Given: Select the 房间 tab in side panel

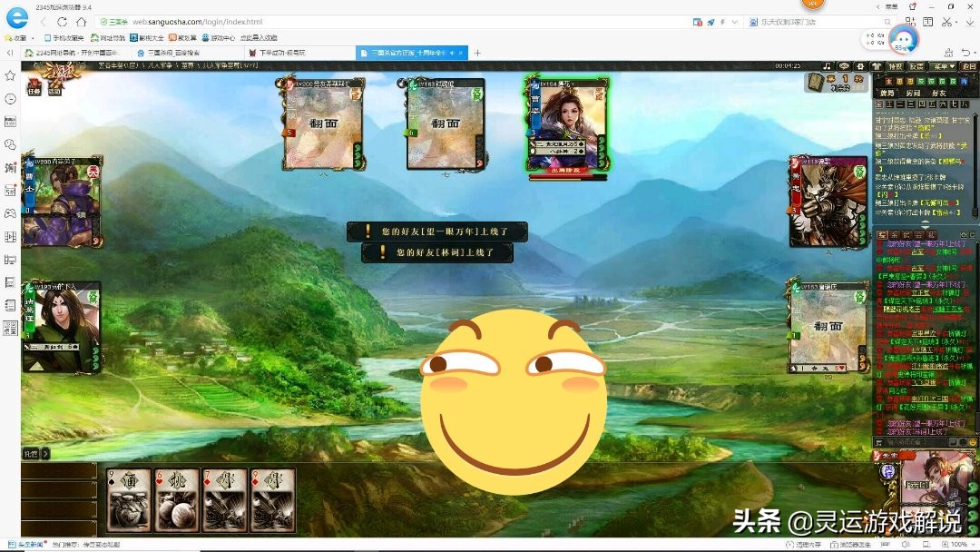Looking at the screenshot, I should click(913, 93).
